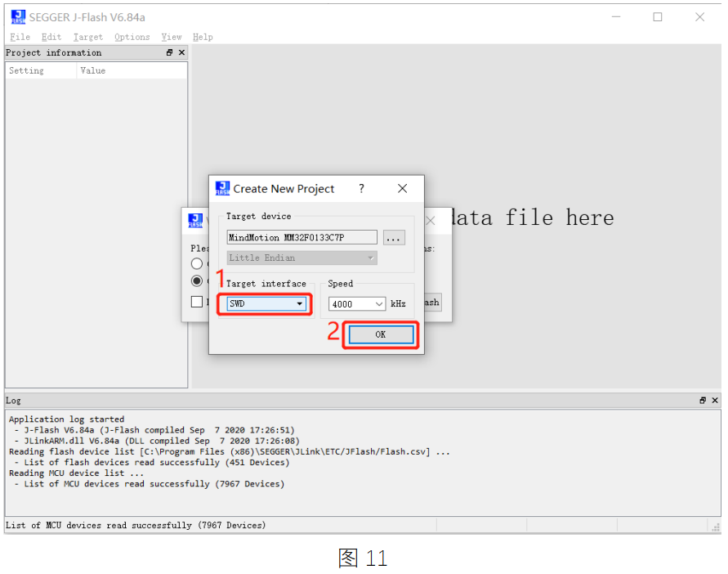728x574 pixels.
Task: Maximize the J-Flash window
Action: click(658, 17)
